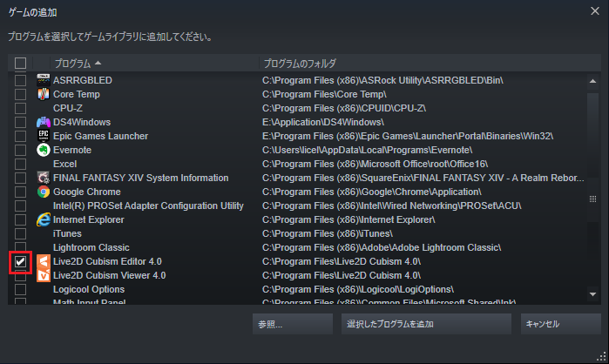Click the DS4Windows controller icon

coord(43,122)
